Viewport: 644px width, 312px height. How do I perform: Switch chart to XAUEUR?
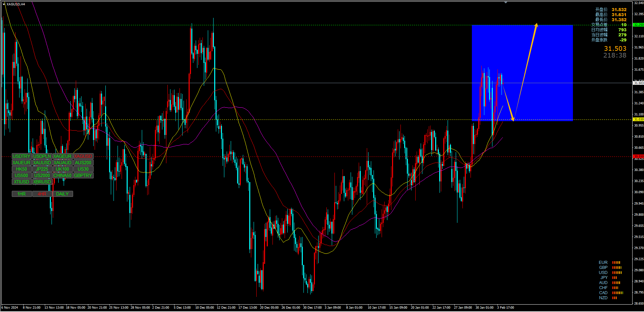(22, 163)
